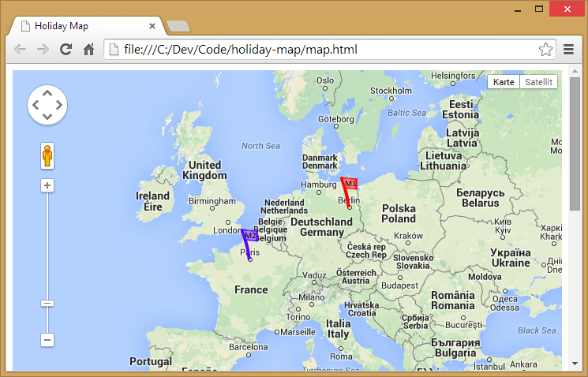
Task: Zoom in with the plus button
Action: point(47,185)
